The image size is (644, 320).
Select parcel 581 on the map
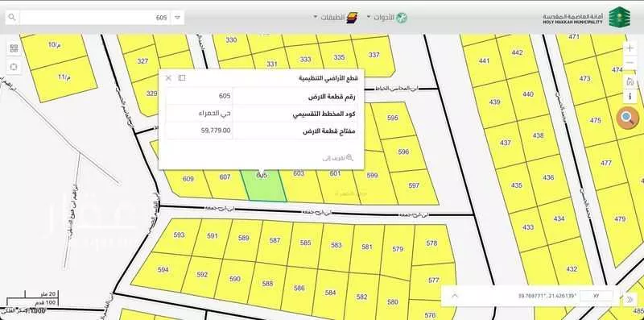click(367, 247)
